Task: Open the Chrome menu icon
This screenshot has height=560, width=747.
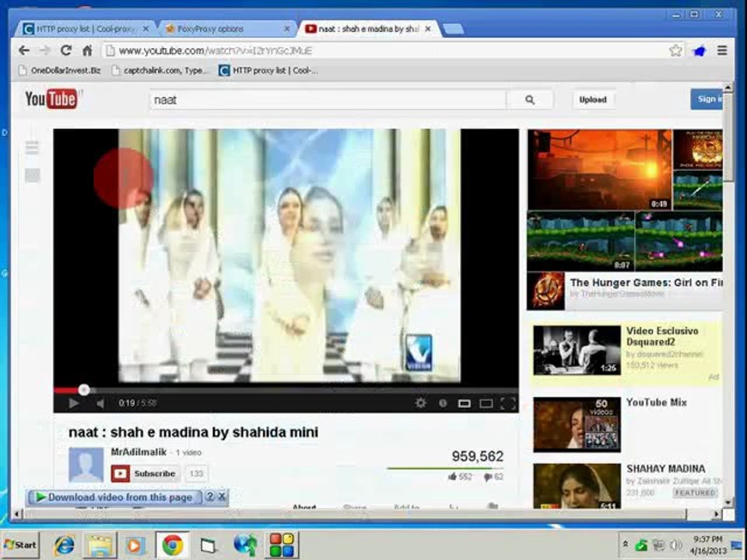Action: click(x=722, y=51)
